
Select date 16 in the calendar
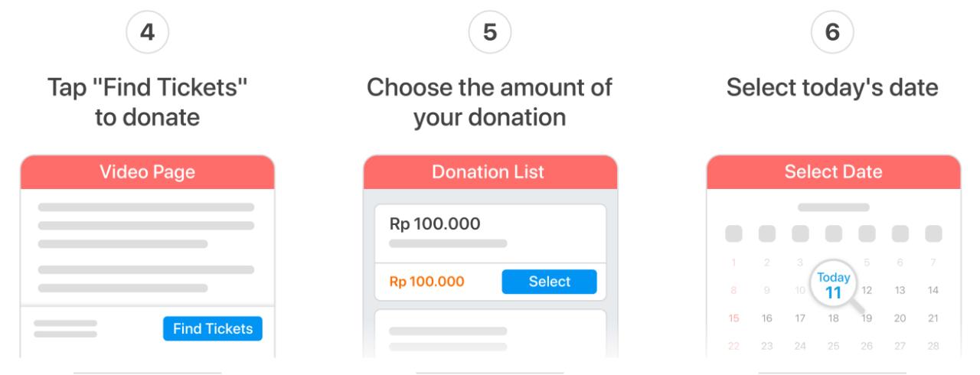click(766, 318)
